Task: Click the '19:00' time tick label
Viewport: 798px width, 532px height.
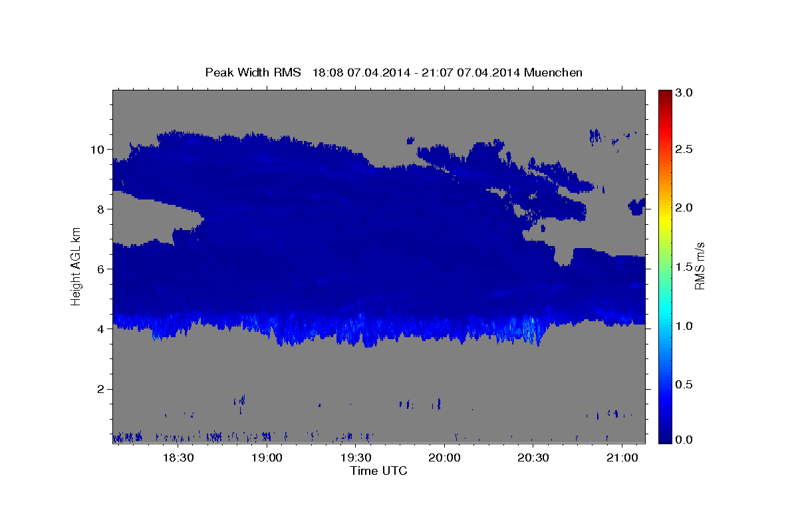Action: [x=267, y=458]
